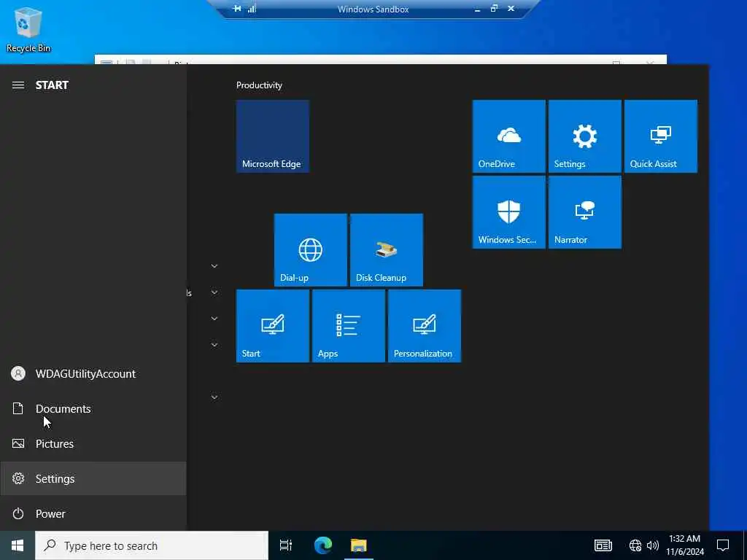Focus the 'Type here to search' box

152,545
